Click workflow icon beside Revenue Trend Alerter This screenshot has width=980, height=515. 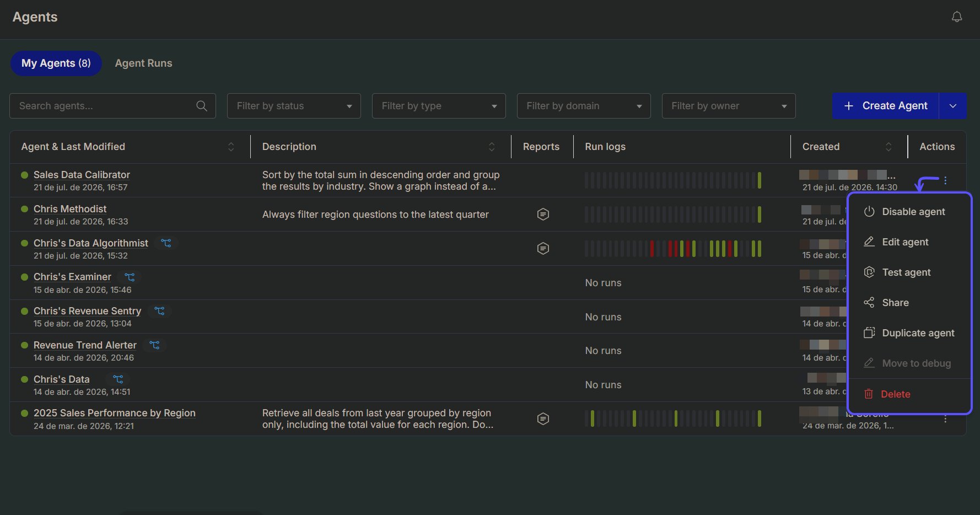pos(154,345)
